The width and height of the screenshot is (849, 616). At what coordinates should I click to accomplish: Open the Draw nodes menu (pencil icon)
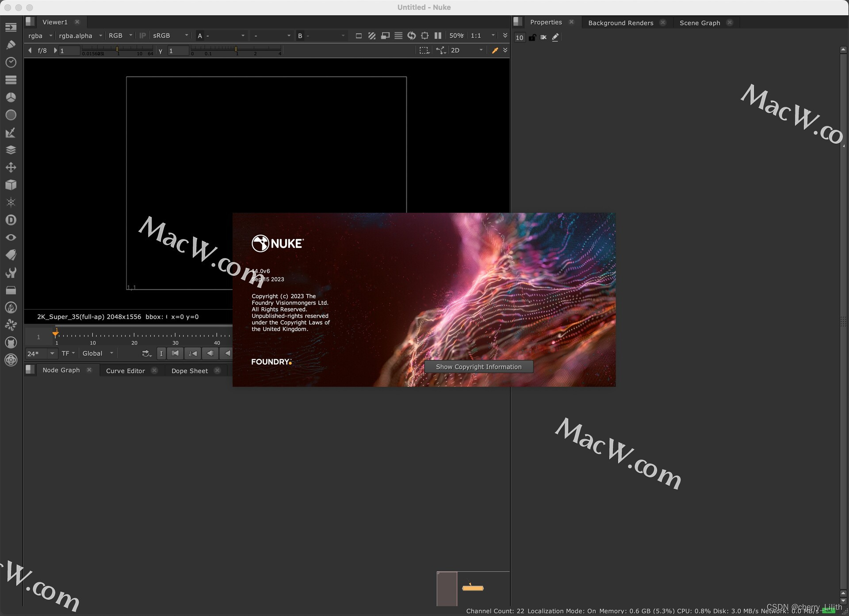point(11,45)
